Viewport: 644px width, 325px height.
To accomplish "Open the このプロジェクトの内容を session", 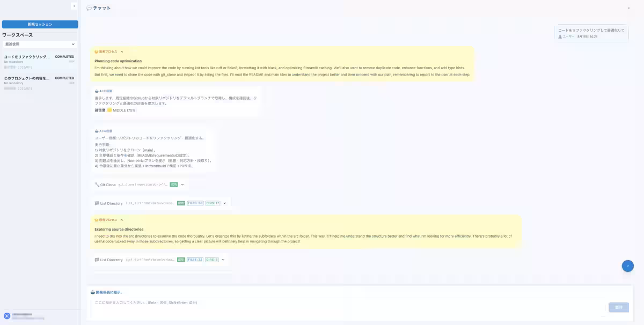I will point(27,78).
